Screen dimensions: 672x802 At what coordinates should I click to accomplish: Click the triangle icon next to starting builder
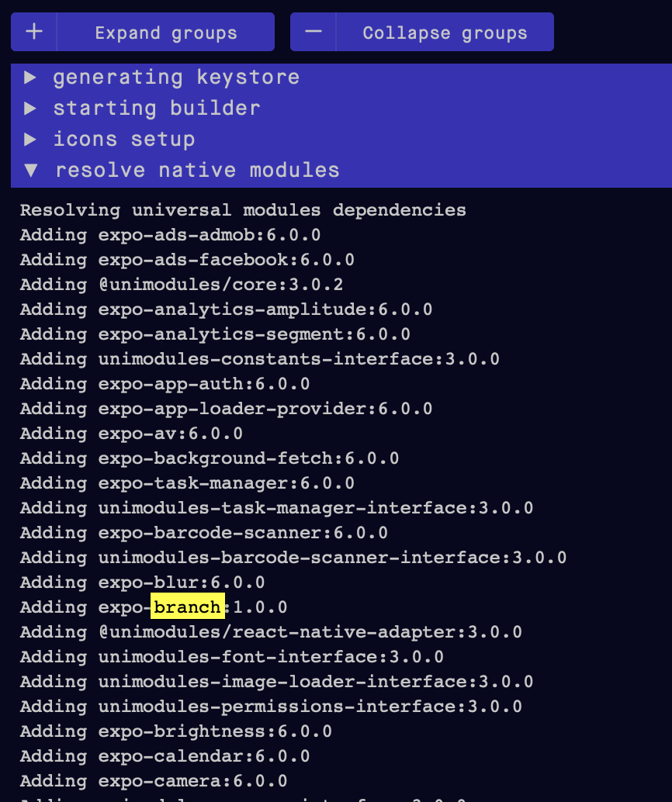(x=29, y=108)
